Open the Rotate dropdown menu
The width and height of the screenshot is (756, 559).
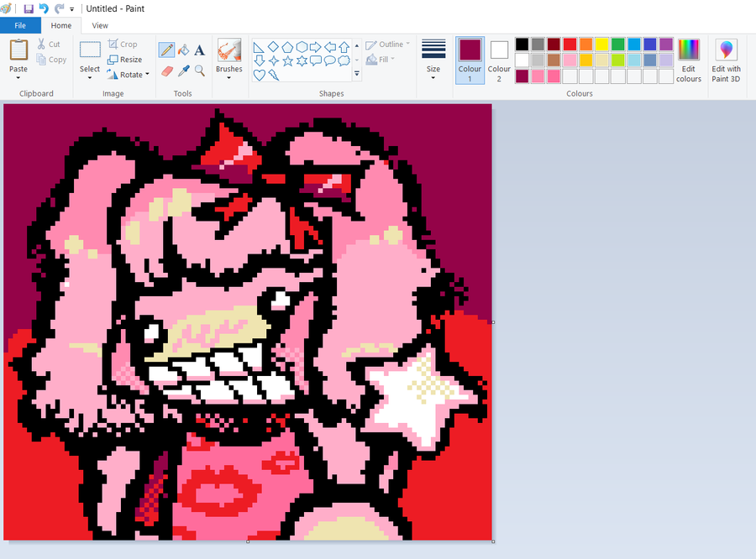click(x=128, y=75)
